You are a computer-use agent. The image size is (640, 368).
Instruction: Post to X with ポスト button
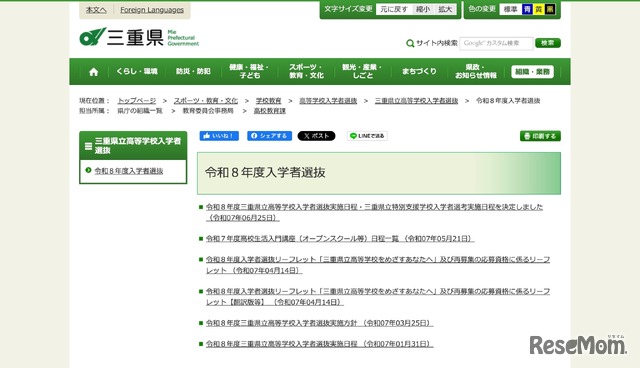click(x=316, y=136)
